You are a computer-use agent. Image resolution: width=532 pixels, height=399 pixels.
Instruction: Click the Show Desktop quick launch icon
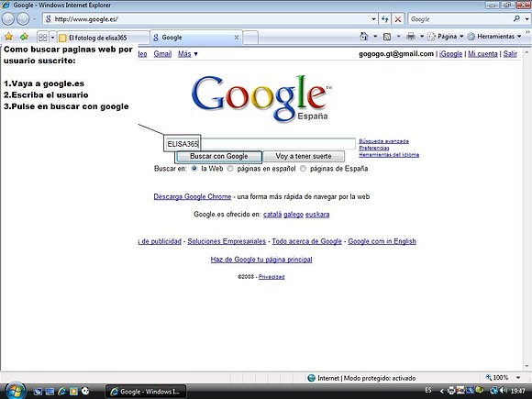[38, 391]
